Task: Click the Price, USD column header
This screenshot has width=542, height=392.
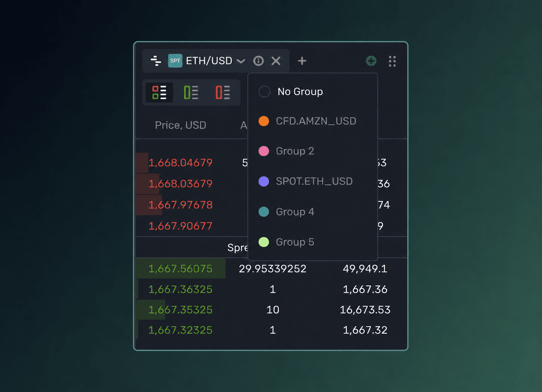Action: tap(180, 125)
